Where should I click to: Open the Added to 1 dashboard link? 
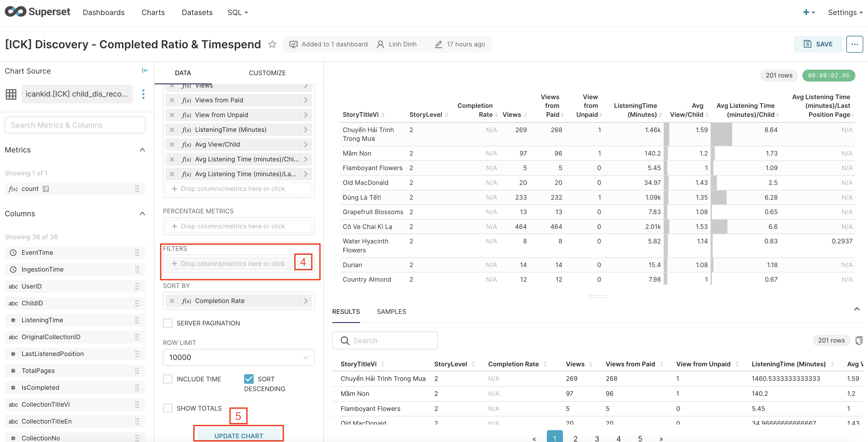[328, 44]
